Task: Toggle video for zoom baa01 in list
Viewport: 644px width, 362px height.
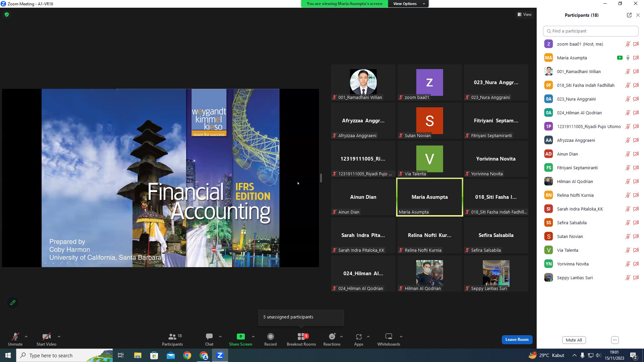Action: (x=636, y=44)
